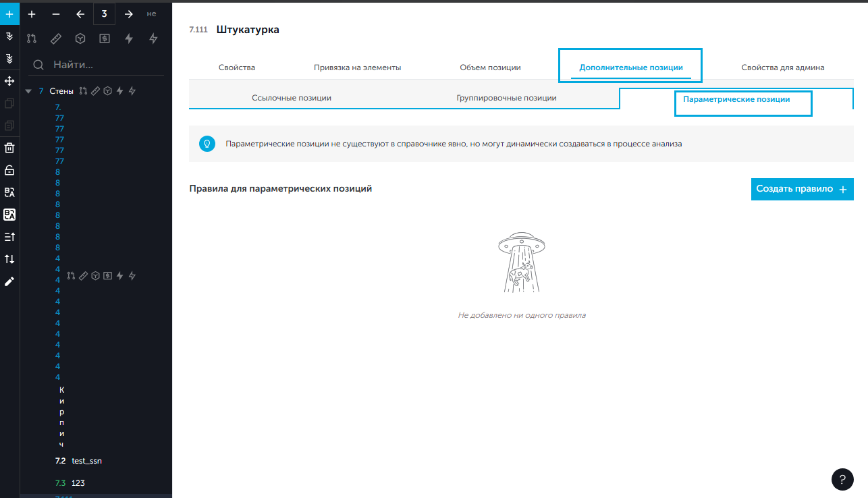Go to the Объем позиции tab
The image size is (868, 498).
click(x=490, y=67)
